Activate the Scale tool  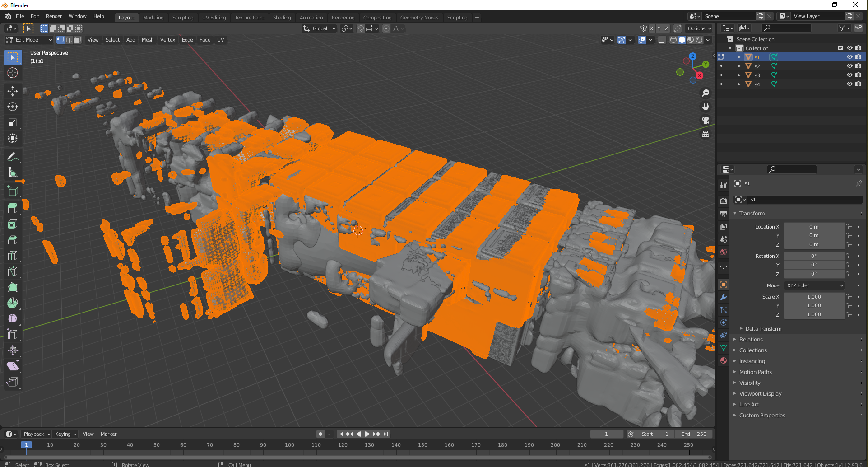tap(13, 122)
